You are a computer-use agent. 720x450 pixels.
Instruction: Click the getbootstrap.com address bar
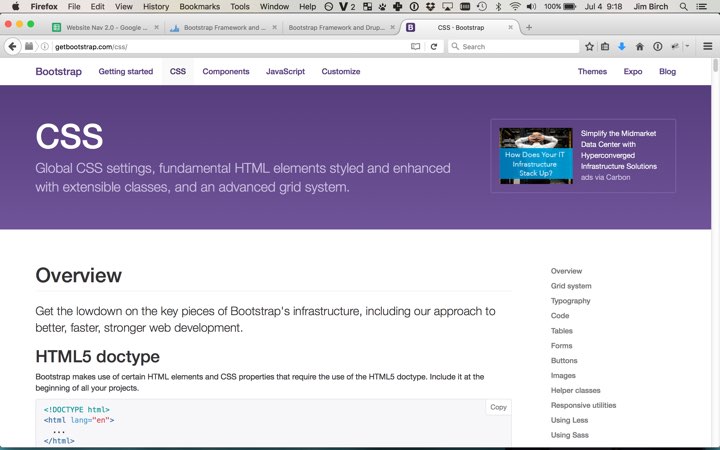[x=230, y=46]
